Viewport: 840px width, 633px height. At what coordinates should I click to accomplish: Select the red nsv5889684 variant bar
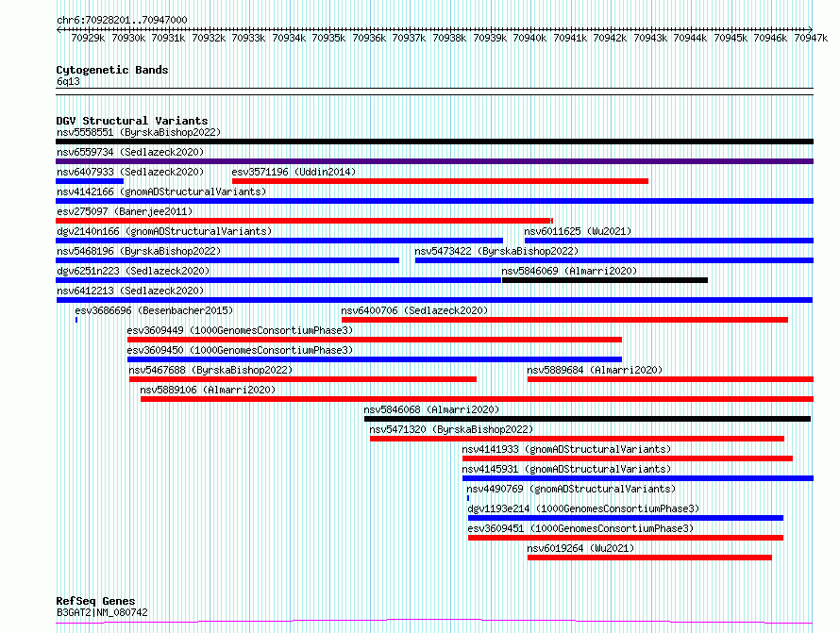670,379
